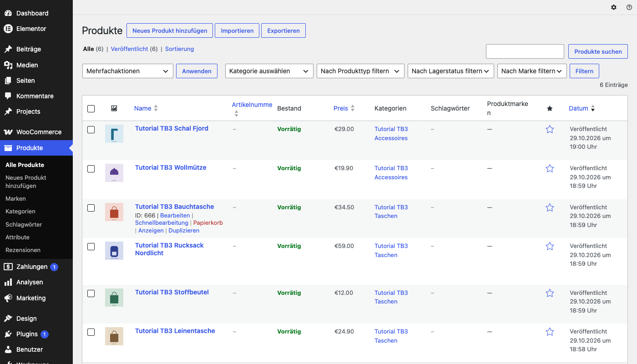Tick the select-all checkbox in table header
This screenshot has width=637, height=364.
(91, 109)
